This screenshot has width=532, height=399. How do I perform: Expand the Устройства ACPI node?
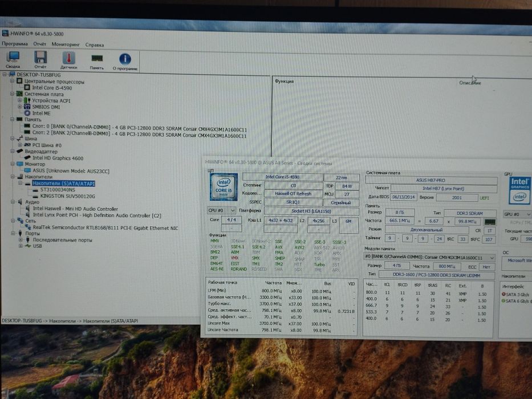[20, 100]
